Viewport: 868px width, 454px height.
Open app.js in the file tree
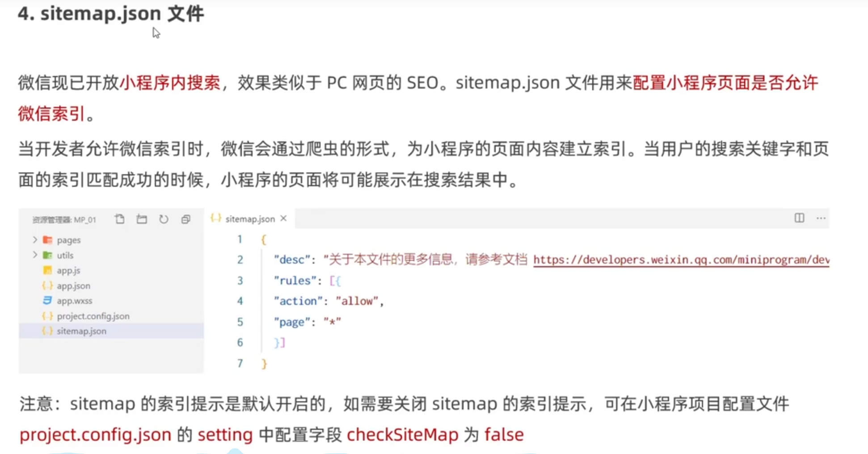[68, 270]
